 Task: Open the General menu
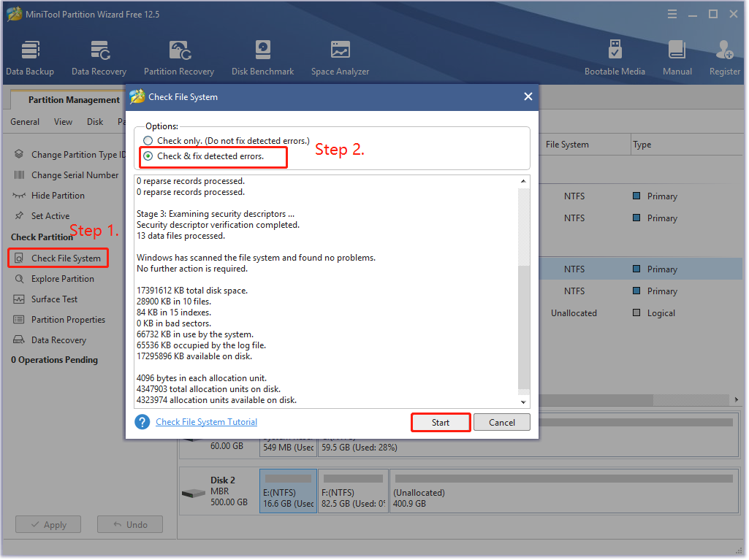[x=25, y=122]
